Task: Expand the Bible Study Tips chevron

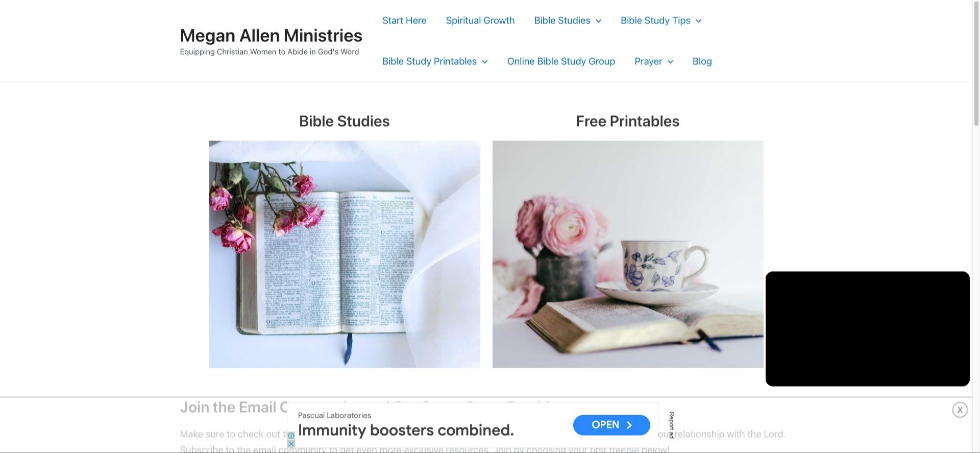Action: click(699, 21)
